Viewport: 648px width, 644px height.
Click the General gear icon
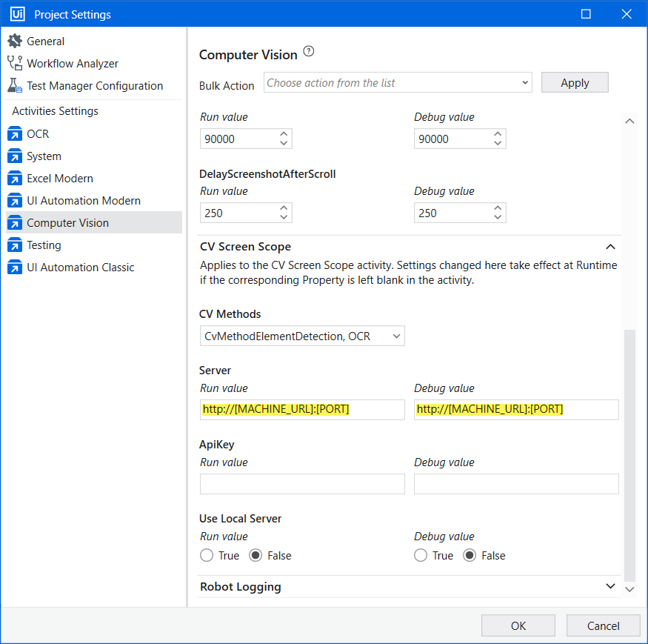(15, 42)
